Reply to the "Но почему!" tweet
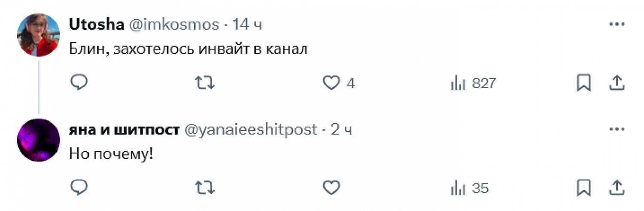The image size is (644, 211). point(79,188)
